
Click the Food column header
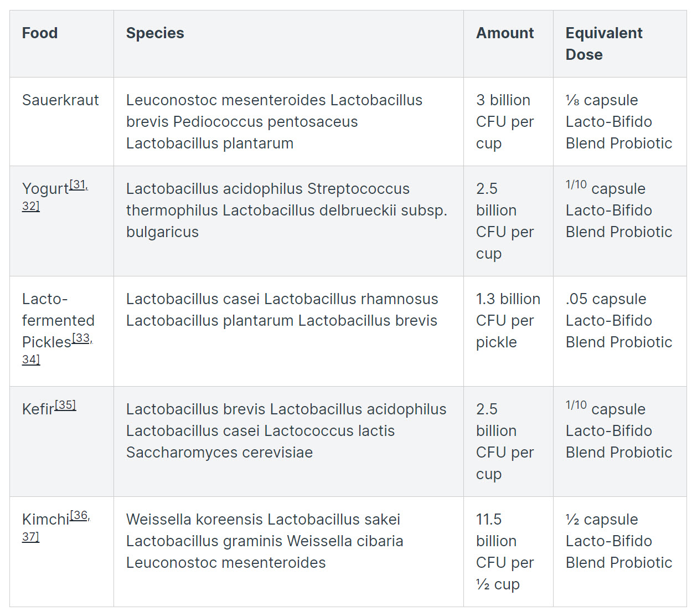[40, 33]
